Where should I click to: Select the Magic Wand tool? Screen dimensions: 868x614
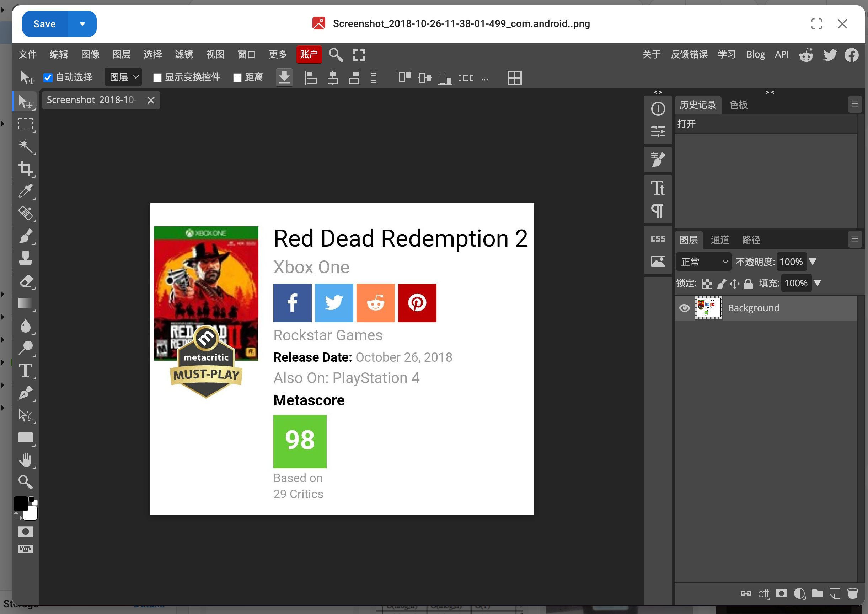[x=26, y=146]
